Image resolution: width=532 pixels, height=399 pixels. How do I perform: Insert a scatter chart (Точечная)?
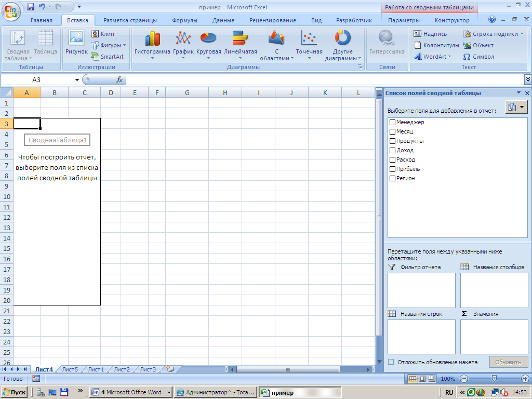click(x=309, y=45)
